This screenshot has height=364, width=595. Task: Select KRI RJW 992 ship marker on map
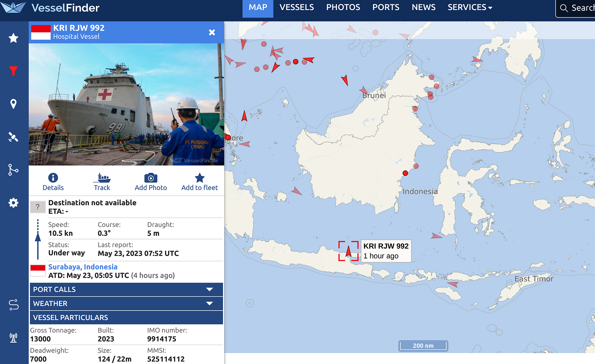click(348, 251)
